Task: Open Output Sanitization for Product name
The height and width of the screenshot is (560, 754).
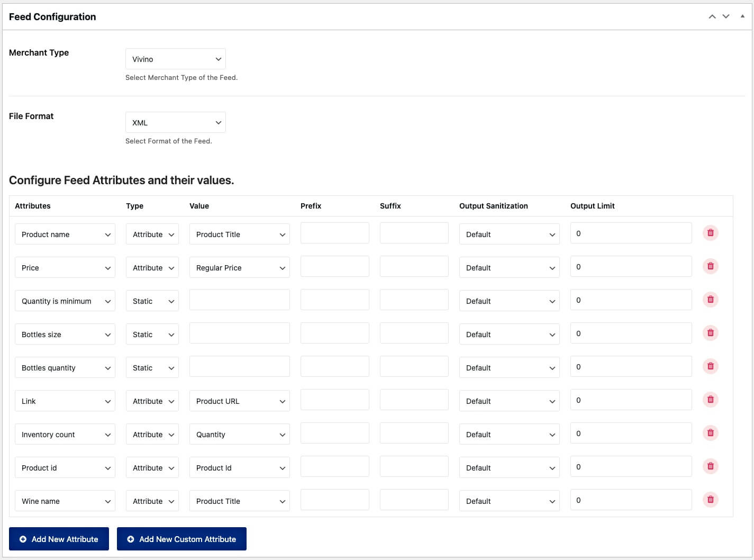Action: [509, 234]
